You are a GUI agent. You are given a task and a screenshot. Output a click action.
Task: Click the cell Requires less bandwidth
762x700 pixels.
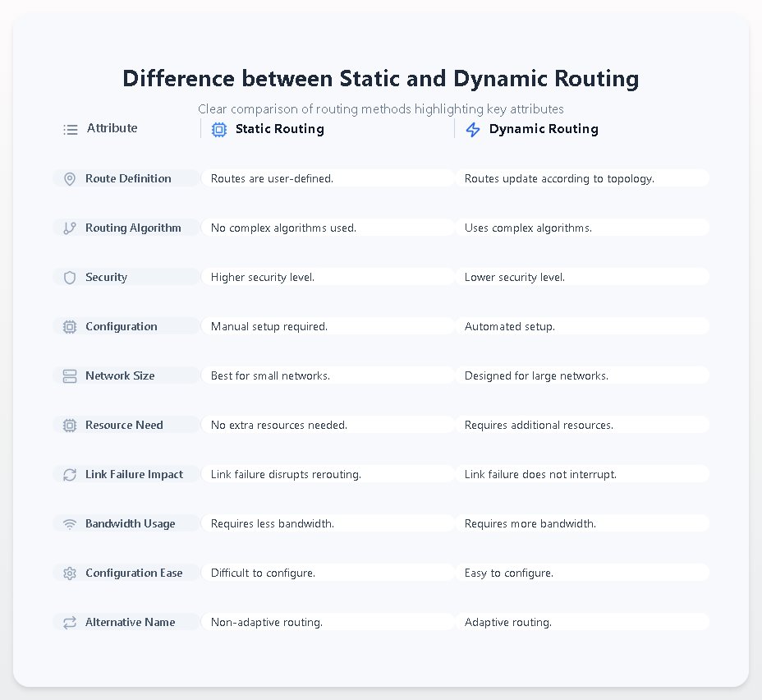[x=328, y=523]
